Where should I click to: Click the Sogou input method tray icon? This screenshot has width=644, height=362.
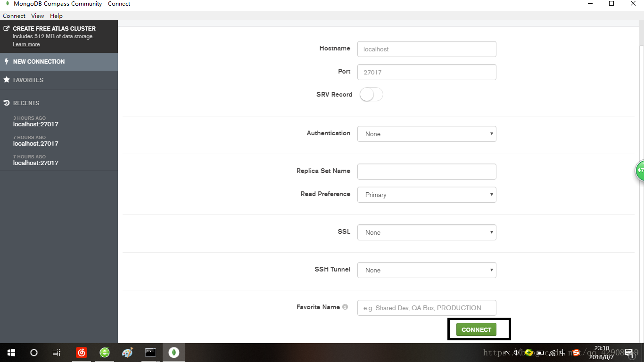[576, 353]
